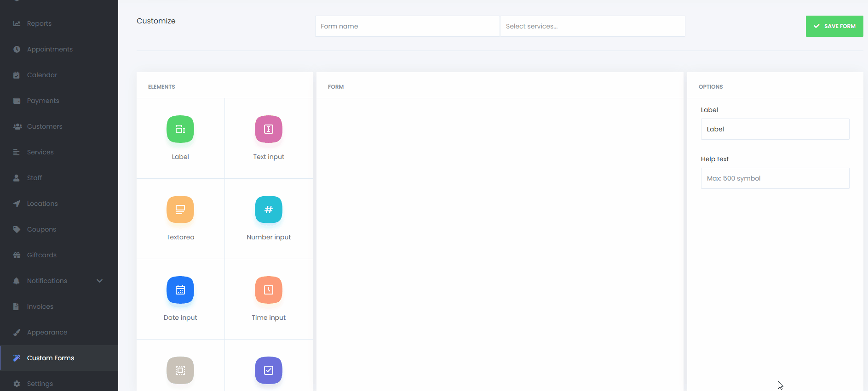Expand the Notifications chevron

[100, 281]
